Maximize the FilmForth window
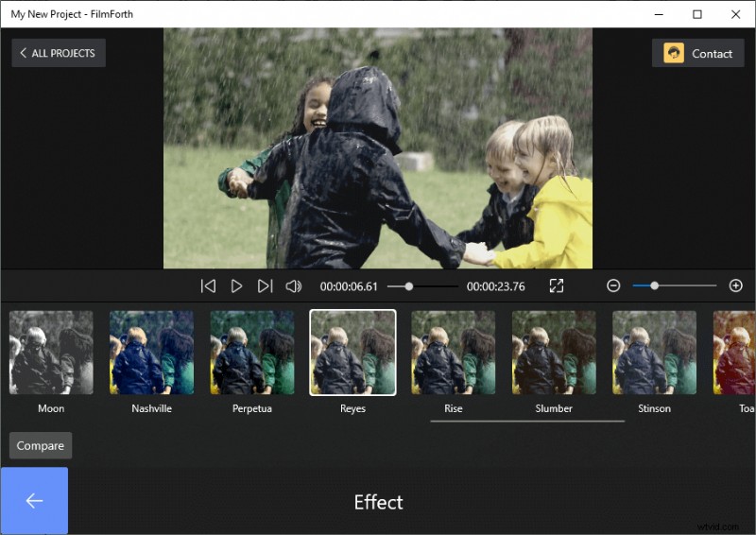Viewport: 756px width, 535px height. click(697, 14)
